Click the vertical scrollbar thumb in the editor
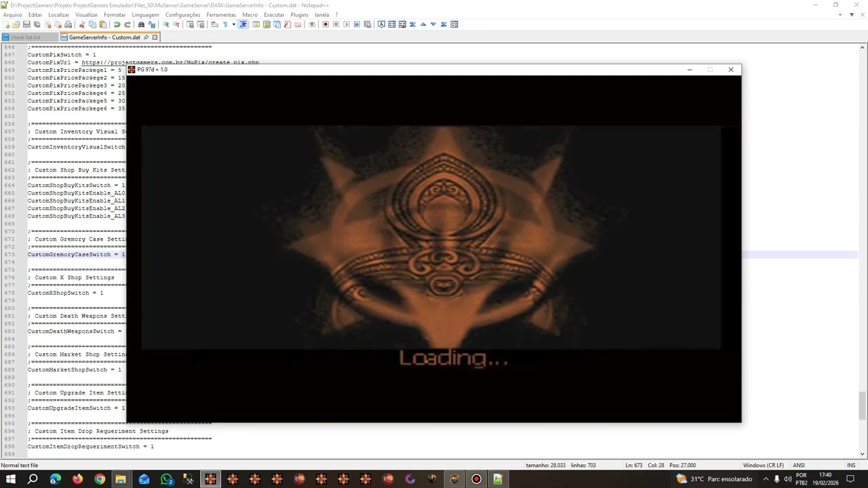Screen dimensions: 868x488 point(863,405)
